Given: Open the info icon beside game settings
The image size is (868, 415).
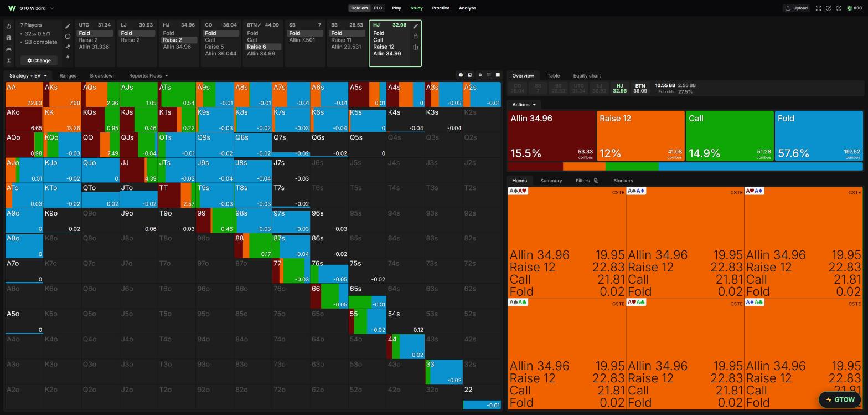Looking at the screenshot, I should [68, 37].
